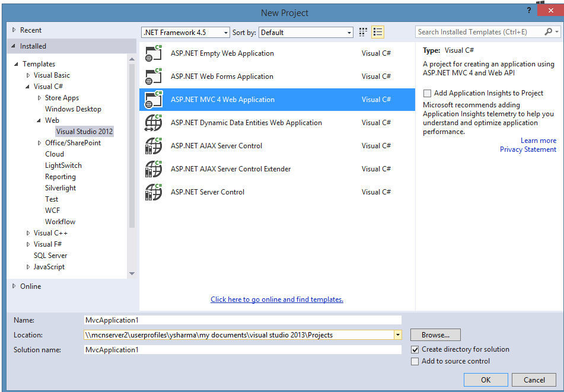Expand the Visual Basic node
564x392 pixels.
28,75
